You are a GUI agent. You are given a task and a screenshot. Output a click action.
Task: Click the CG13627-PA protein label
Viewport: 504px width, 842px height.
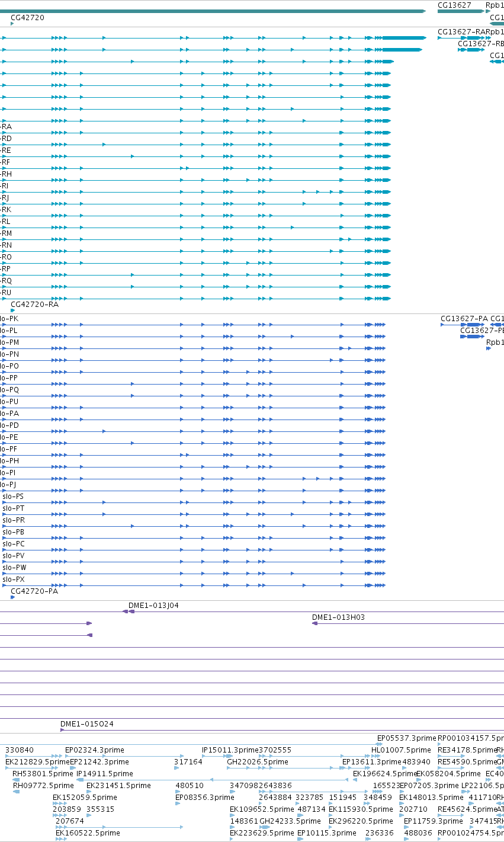464,318
